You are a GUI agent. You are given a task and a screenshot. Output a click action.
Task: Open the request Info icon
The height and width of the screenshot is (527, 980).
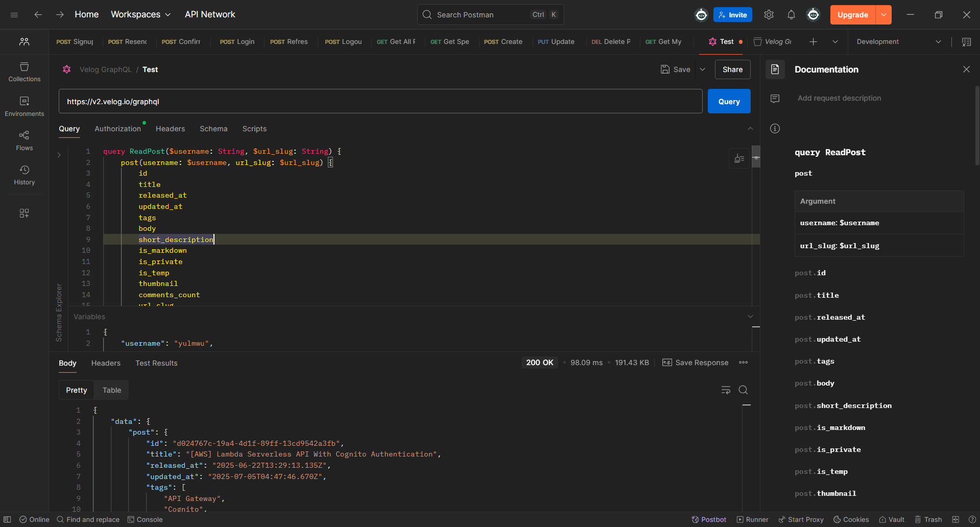point(775,129)
